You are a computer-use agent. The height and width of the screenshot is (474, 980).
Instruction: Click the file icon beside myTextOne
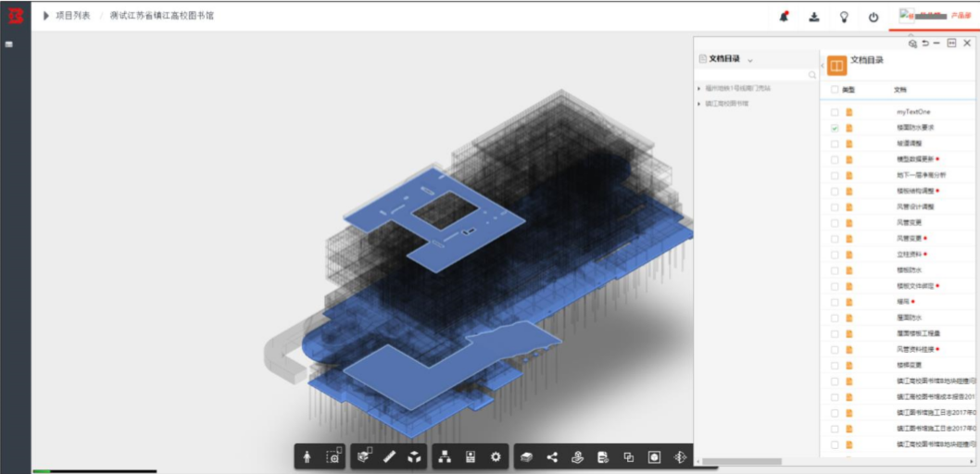tap(848, 112)
